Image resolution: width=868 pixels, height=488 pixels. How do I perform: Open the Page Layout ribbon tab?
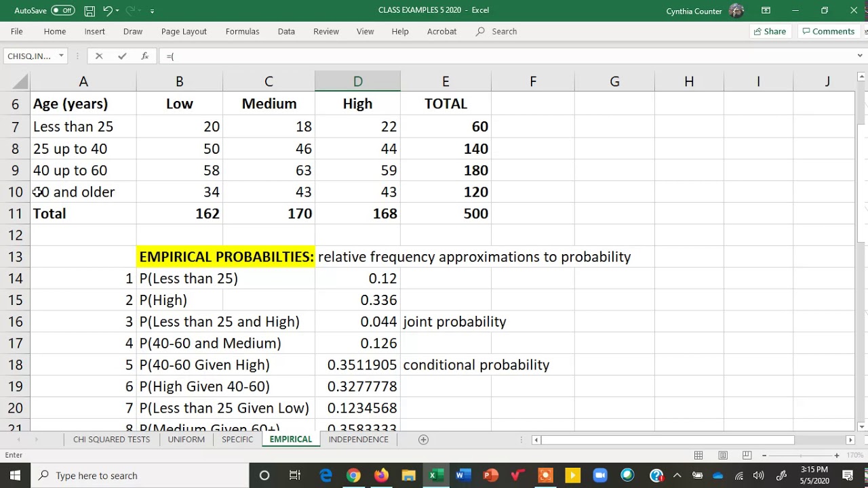click(184, 31)
